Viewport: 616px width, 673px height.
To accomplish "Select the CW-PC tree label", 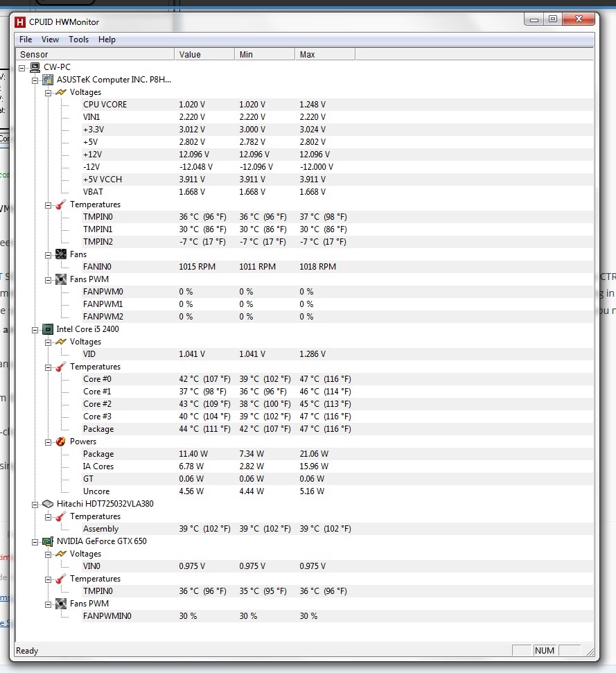I will click(57, 67).
